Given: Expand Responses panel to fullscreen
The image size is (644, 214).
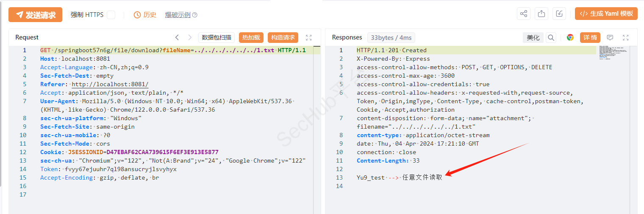Looking at the screenshot, I should pyautogui.click(x=625, y=37).
